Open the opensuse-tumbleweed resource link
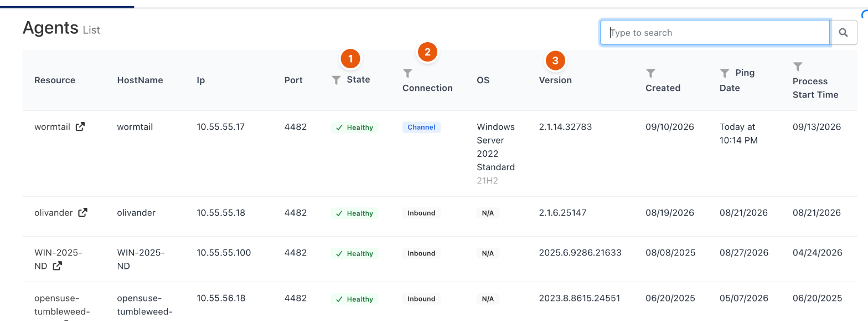The width and height of the screenshot is (868, 321). coord(61,305)
